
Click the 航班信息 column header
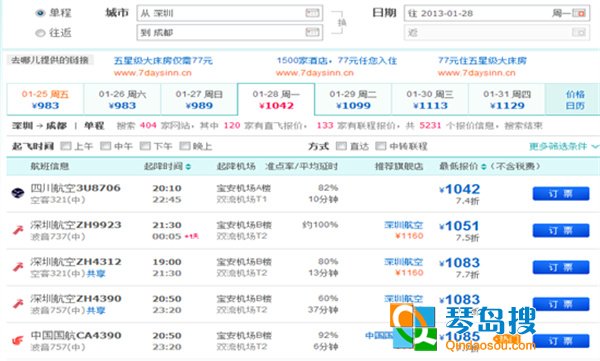(x=50, y=167)
